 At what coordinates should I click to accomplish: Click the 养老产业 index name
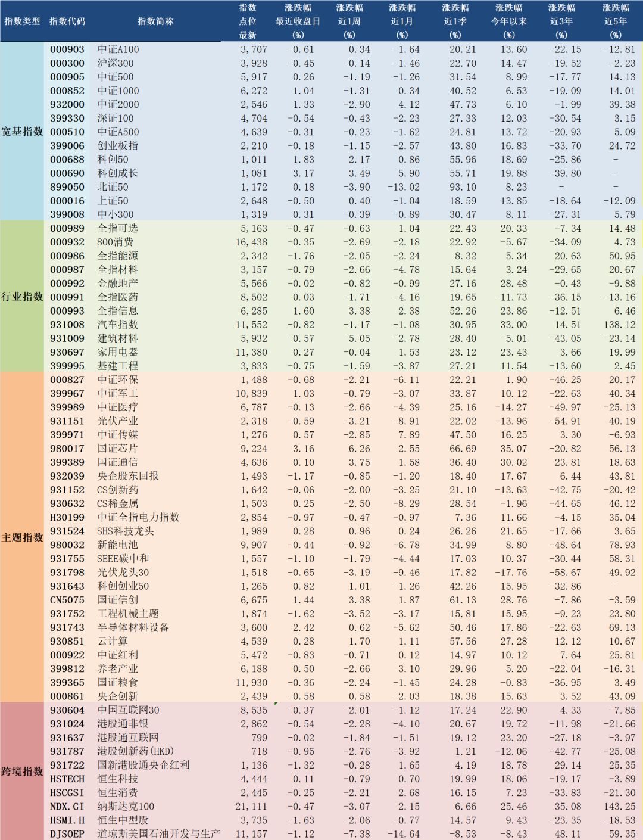point(118,669)
